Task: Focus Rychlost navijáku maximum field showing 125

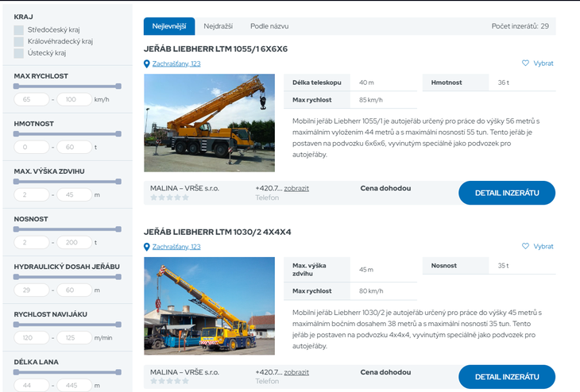Action: [75, 338]
